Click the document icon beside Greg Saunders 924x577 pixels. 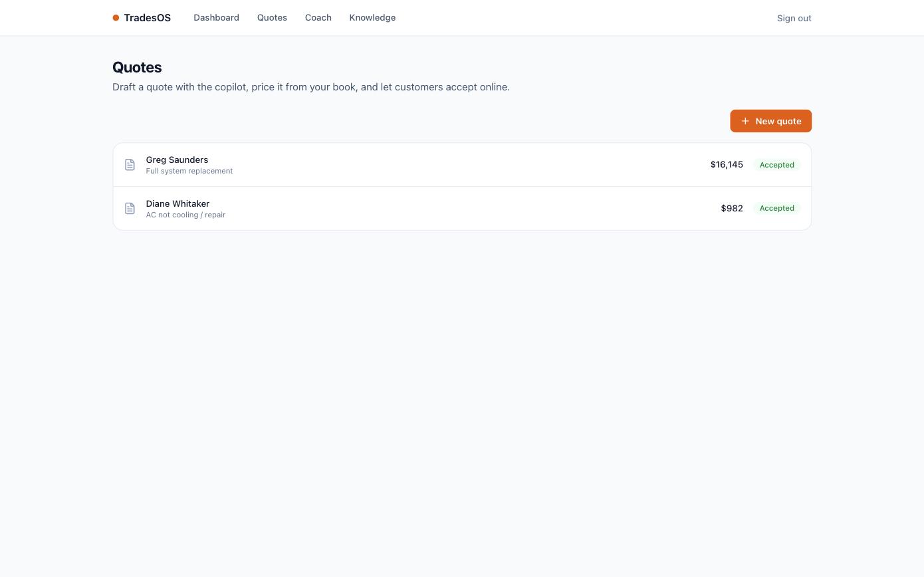[130, 165]
